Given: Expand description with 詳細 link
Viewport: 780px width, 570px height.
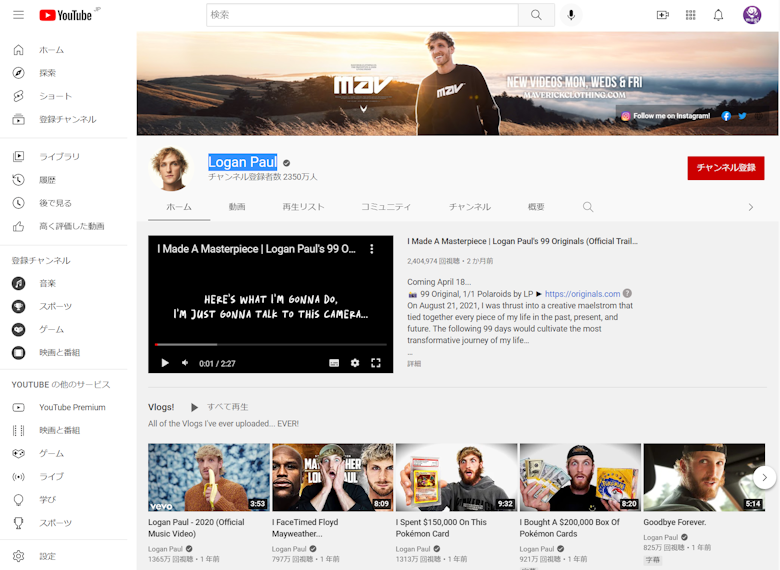Looking at the screenshot, I should (414, 364).
